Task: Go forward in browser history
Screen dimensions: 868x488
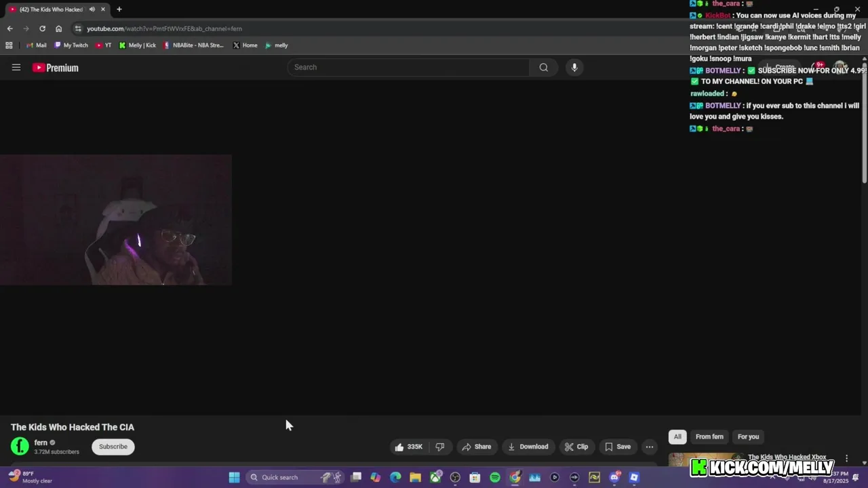Action: coord(26,28)
